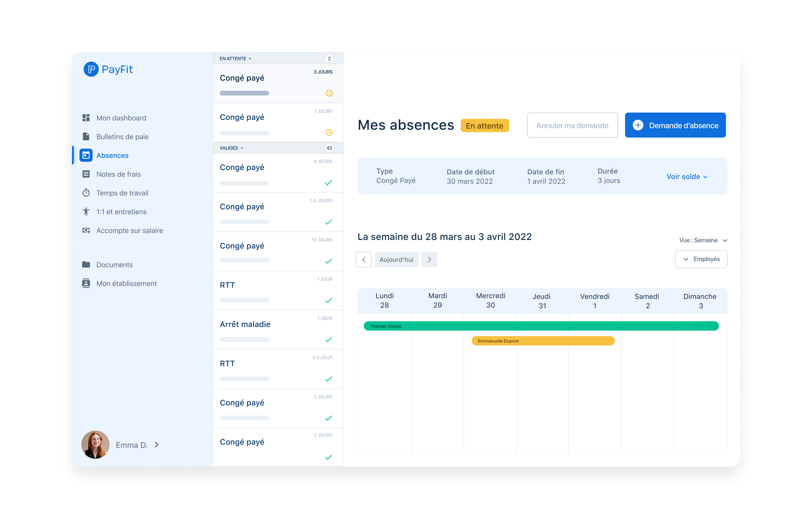
Task: Open Notes de frais receipt icon
Action: point(86,174)
